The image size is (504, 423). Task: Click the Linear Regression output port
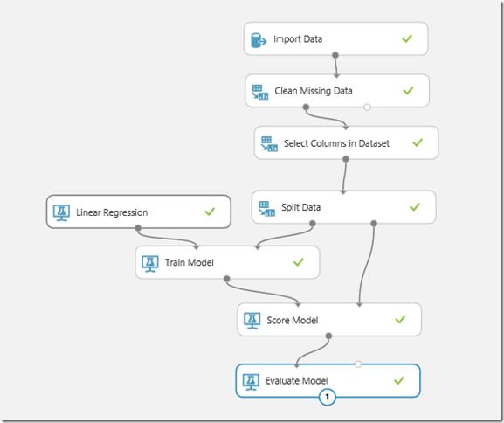click(138, 228)
